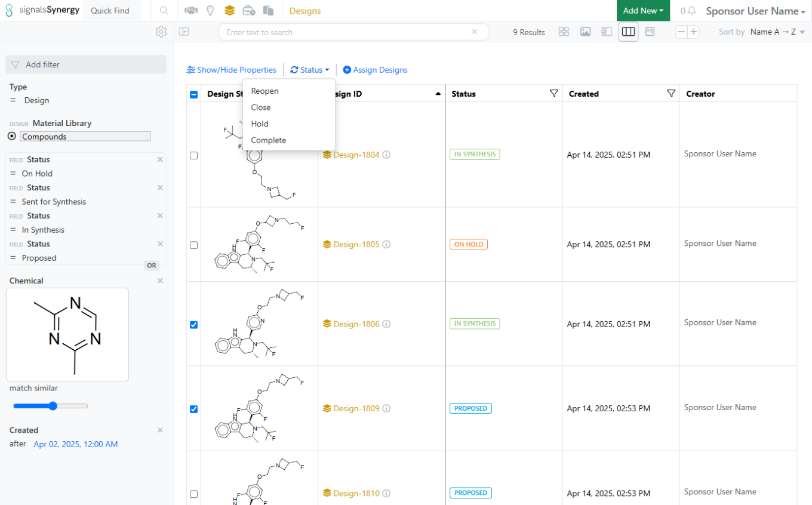Toggle the Status dropdown in toolbar
812x505 pixels.
[309, 70]
